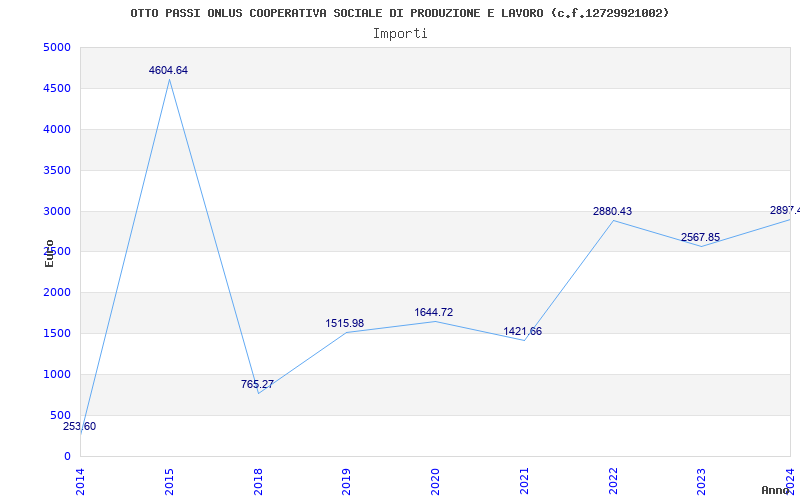Click x-axis year 2022
The height and width of the screenshot is (500, 800).
click(x=613, y=482)
